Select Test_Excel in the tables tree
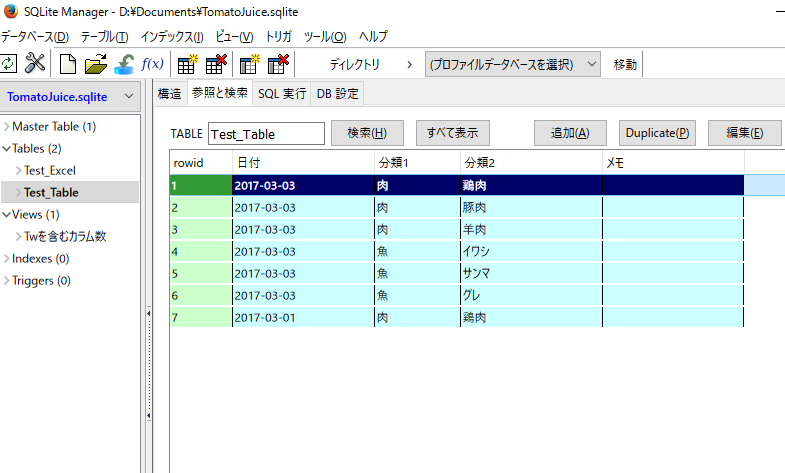This screenshot has height=473, width=785. (x=50, y=171)
